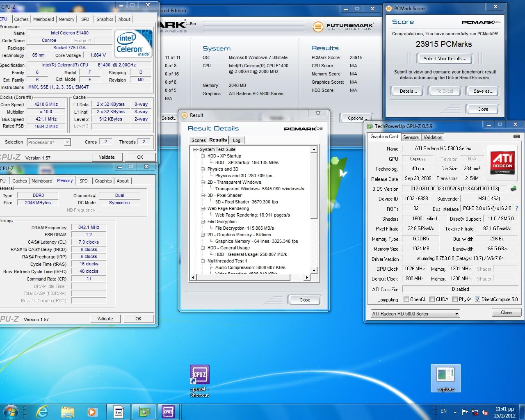Select 'Physics and 3D: 280.709 fps' result row

coord(244,176)
